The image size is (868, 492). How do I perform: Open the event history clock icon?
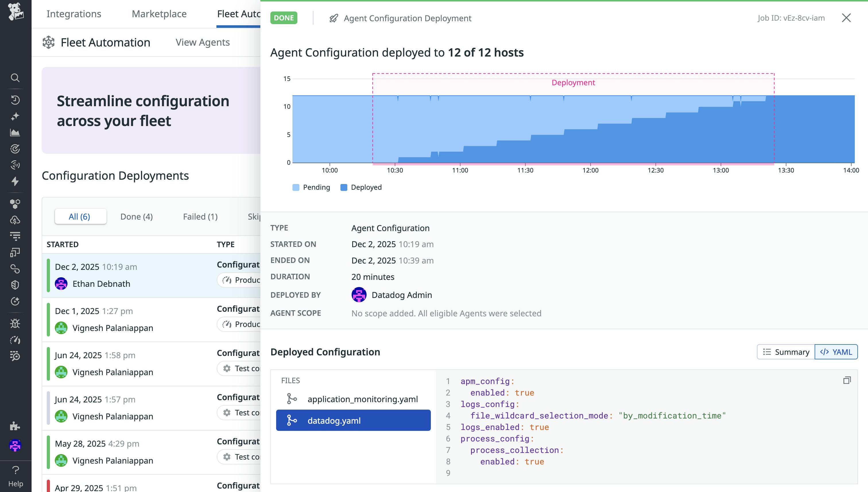(15, 100)
